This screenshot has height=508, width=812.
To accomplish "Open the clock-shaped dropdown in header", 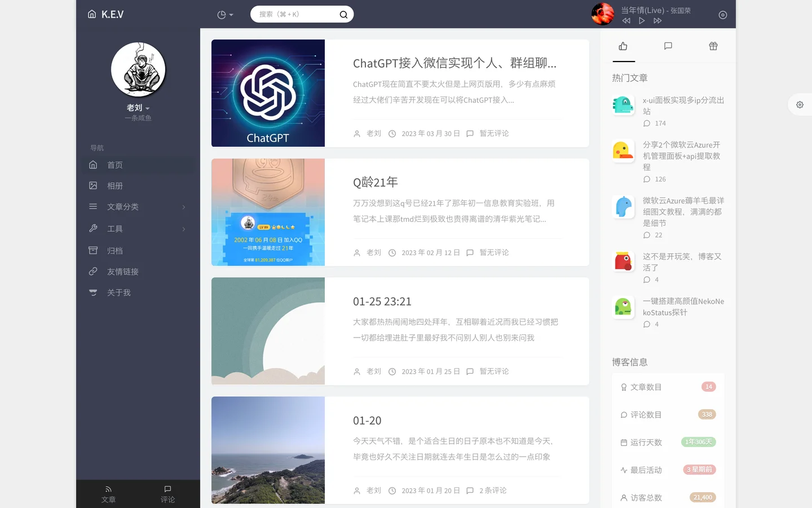I will coord(225,15).
